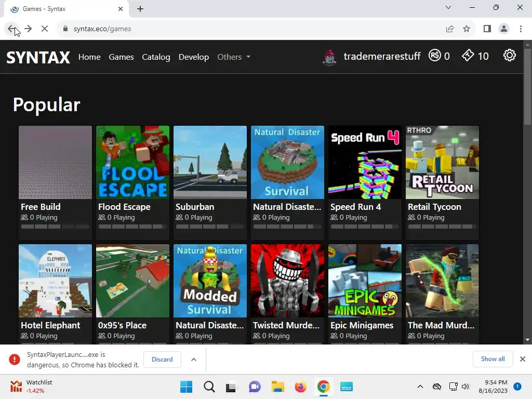Open the keyboard app on taskbar

pyautogui.click(x=347, y=387)
